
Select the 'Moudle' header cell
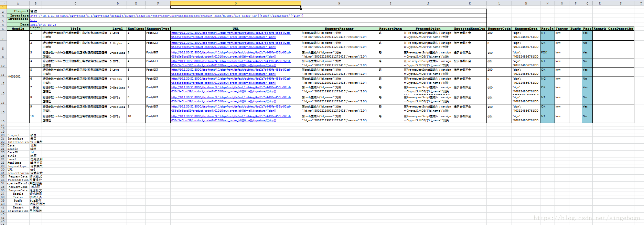coord(18,29)
